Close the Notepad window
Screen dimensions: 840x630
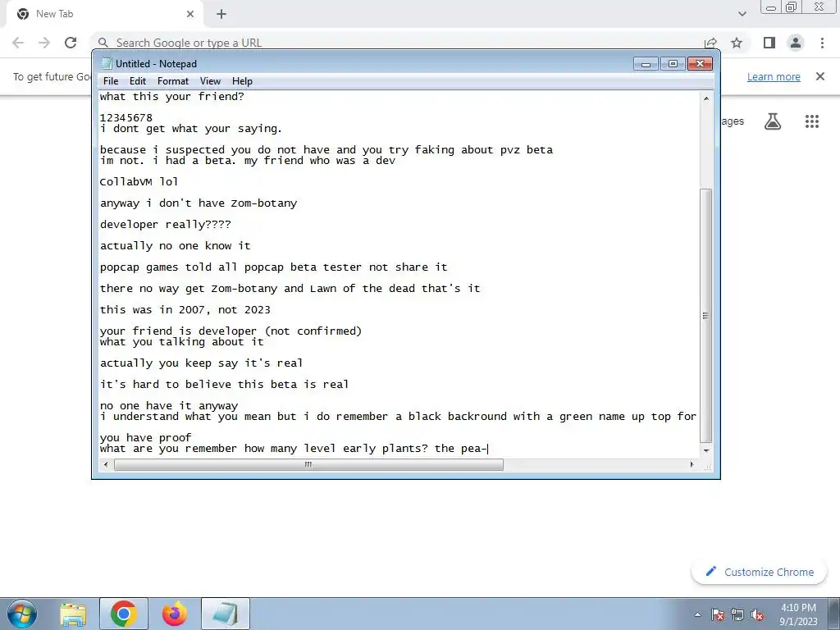coord(700,64)
